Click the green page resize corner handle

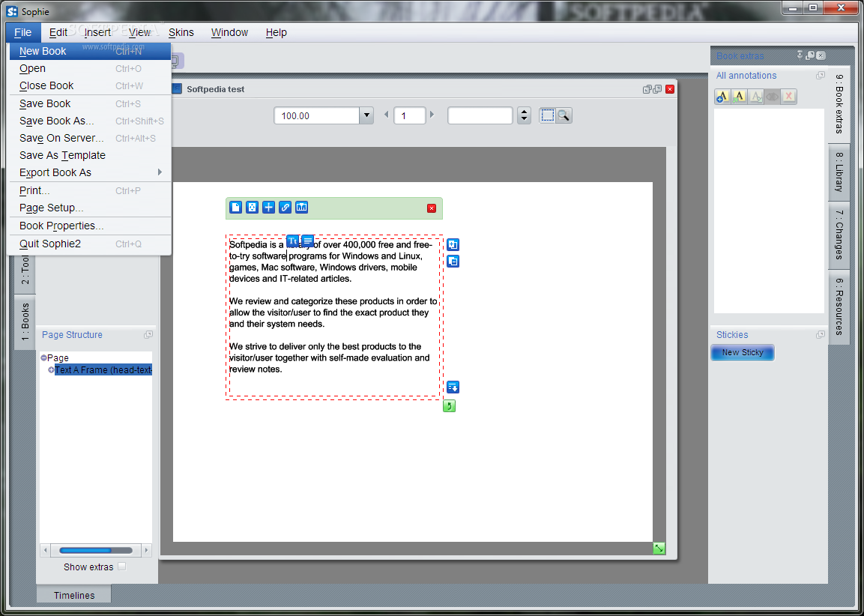click(x=659, y=549)
